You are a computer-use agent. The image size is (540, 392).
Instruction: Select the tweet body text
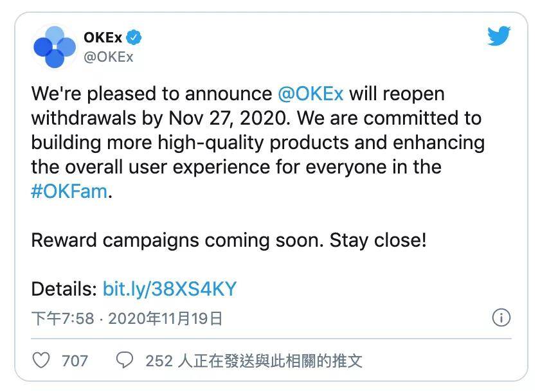point(257,141)
